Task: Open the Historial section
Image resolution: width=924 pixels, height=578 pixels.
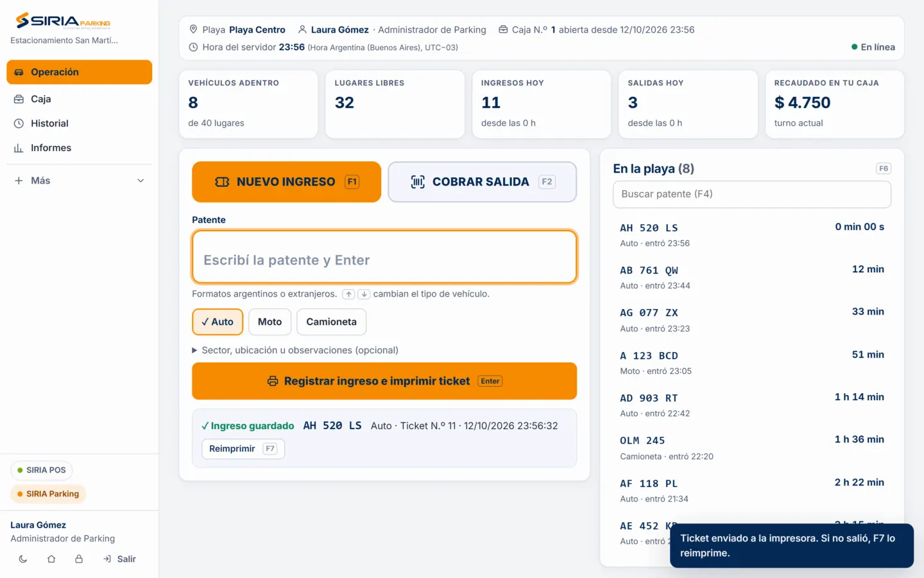Action: (x=80, y=123)
